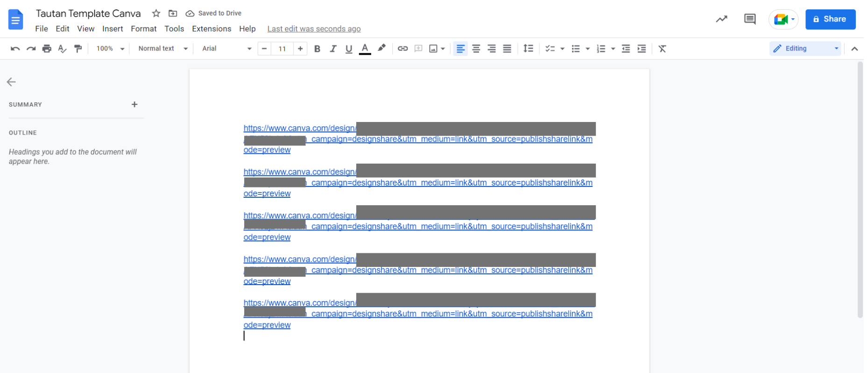Run spelling and grammar check
The height and width of the screenshot is (373, 868).
tap(62, 49)
